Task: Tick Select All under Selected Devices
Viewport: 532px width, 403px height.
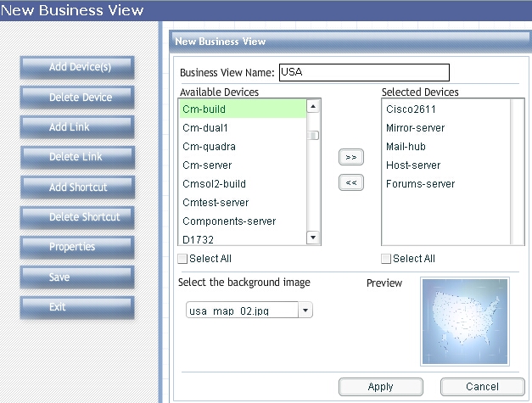Action: pos(386,259)
